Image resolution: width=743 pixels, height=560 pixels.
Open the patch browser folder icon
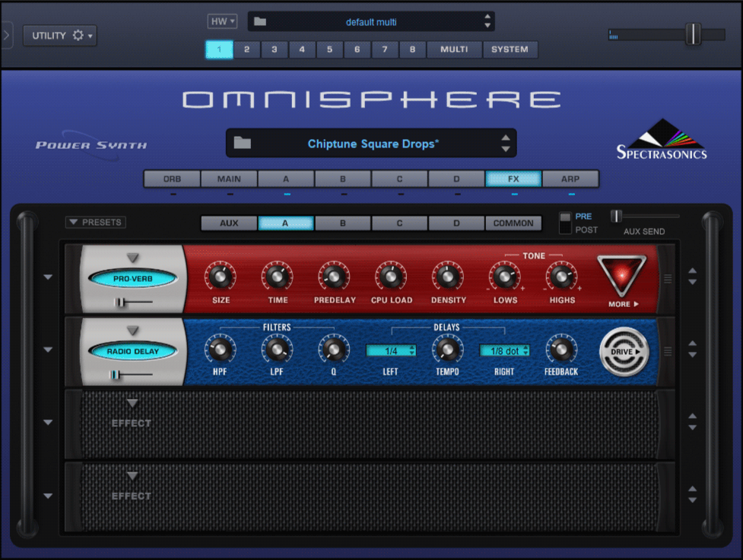tap(242, 143)
